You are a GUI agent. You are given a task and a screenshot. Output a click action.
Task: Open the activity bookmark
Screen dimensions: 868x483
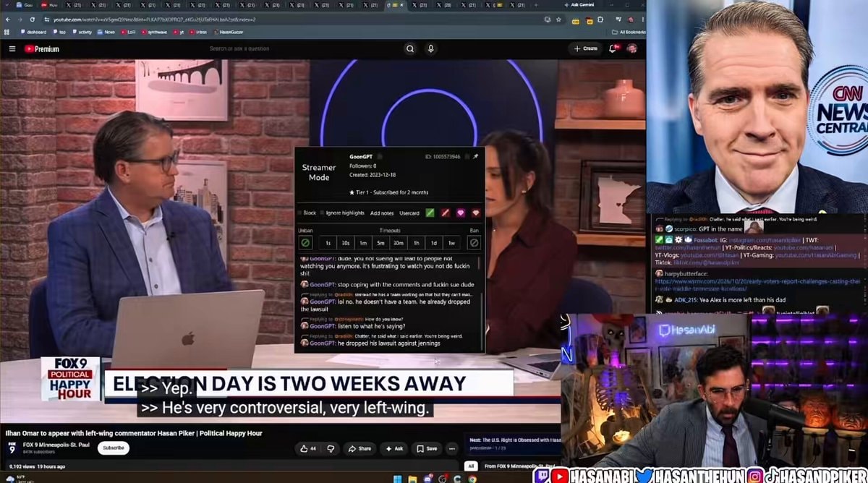[x=82, y=32]
